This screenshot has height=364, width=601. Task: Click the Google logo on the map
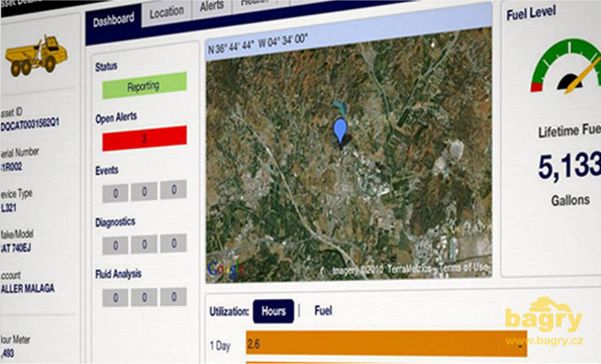(225, 270)
